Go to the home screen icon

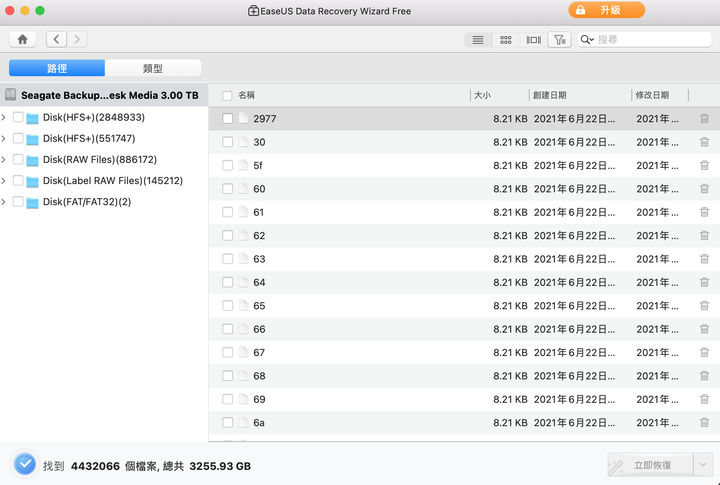point(22,39)
